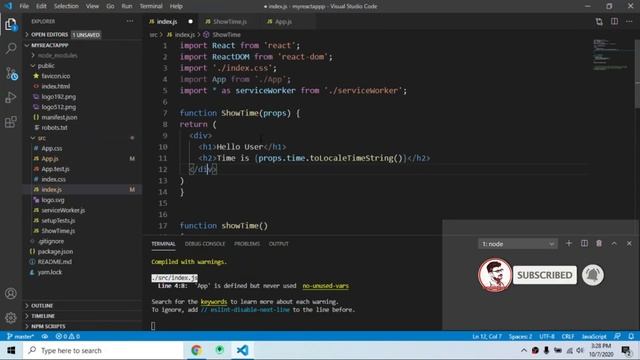
Task: Open serviceWorker.js in the explorer
Action: (x=82, y=210)
